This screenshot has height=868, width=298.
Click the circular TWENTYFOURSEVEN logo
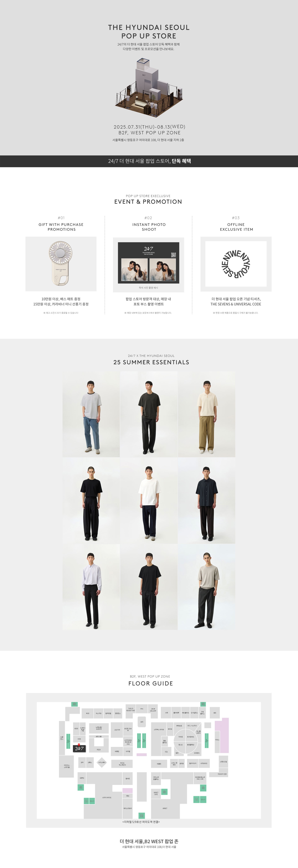pos(236,264)
